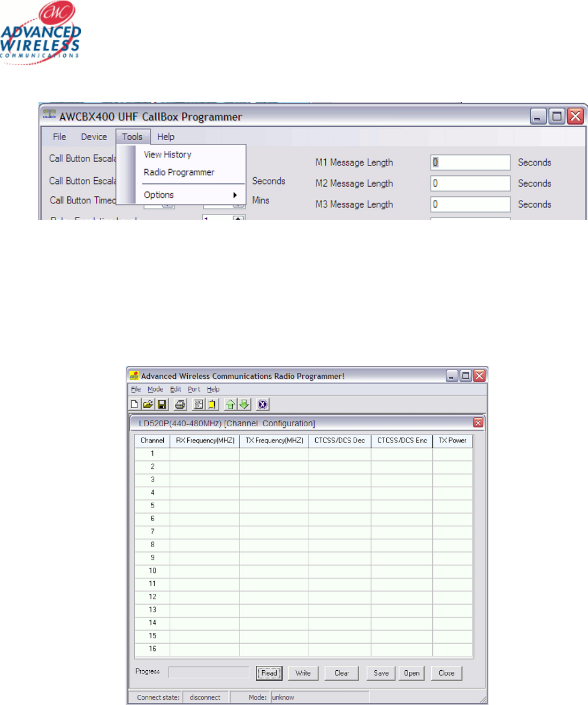Image resolution: width=588 pixels, height=705 pixels.
Task: Click the CTCSS/DCS Dec column header
Action: coord(340,441)
